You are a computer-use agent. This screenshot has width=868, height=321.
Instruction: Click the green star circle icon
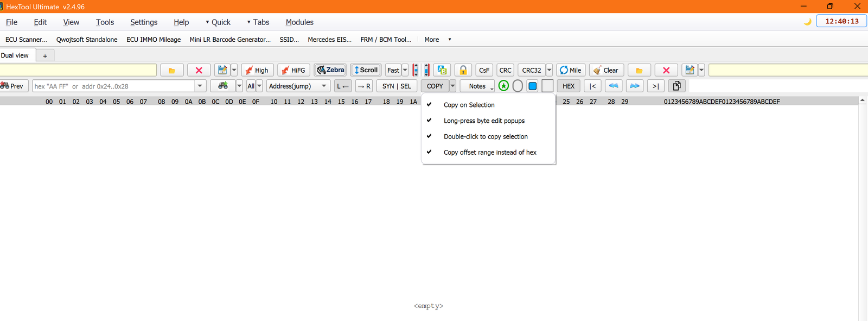tap(503, 86)
